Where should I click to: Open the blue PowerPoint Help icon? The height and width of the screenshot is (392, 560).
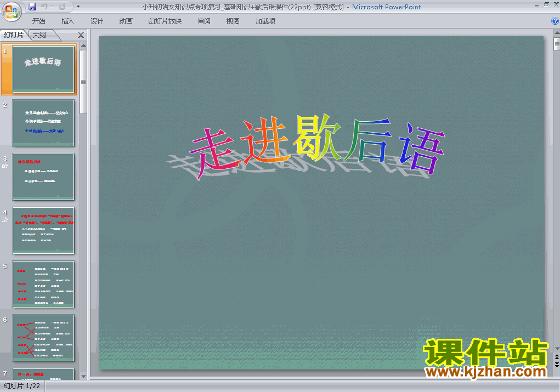555,21
